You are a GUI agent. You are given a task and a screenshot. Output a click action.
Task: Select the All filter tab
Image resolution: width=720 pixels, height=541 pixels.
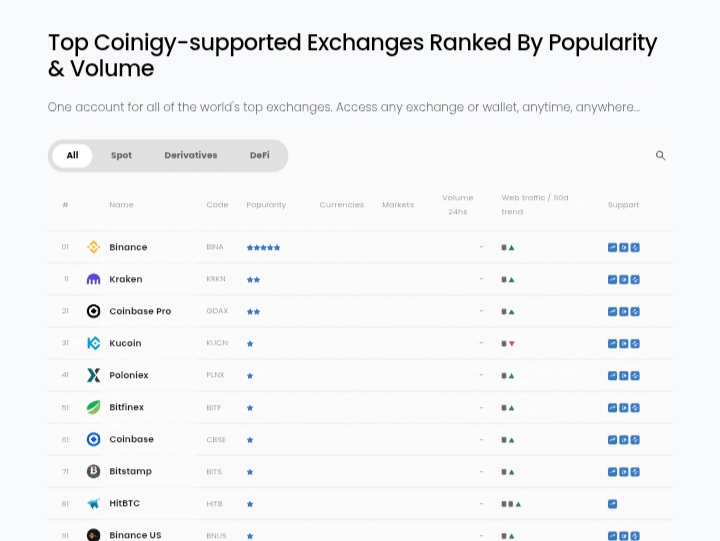(72, 156)
